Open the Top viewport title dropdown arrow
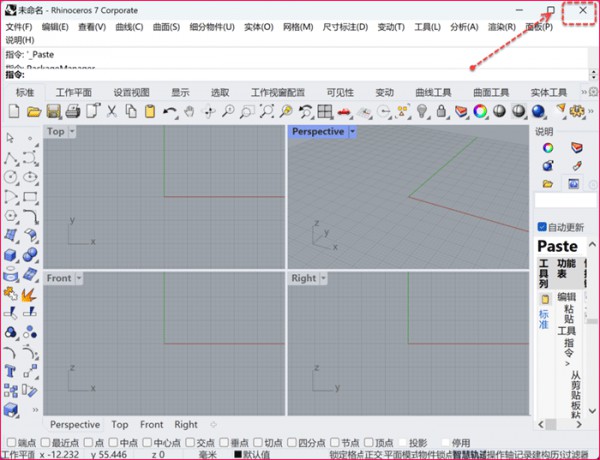 [x=72, y=132]
